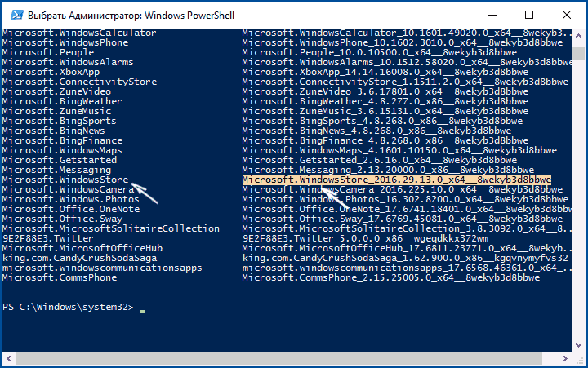This screenshot has height=368, width=588.
Task: Minimize the PowerShell window
Action: click(x=492, y=15)
